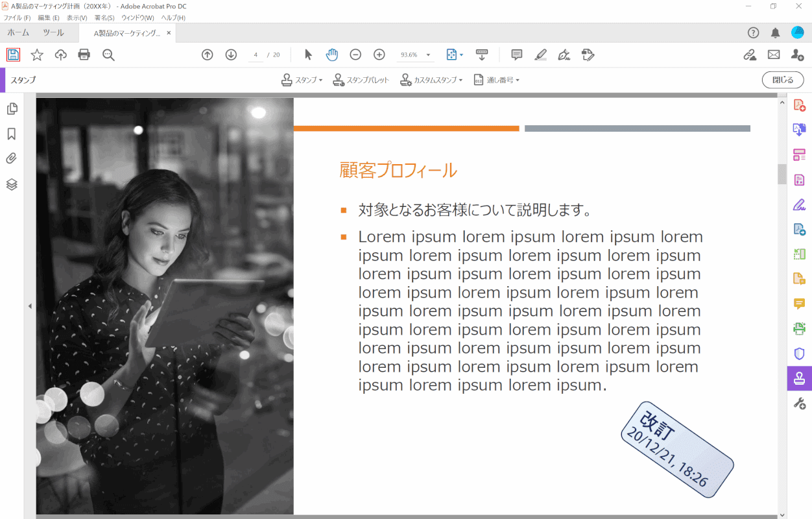The width and height of the screenshot is (812, 519).
Task: Select the highlighter pen tool
Action: click(x=541, y=55)
